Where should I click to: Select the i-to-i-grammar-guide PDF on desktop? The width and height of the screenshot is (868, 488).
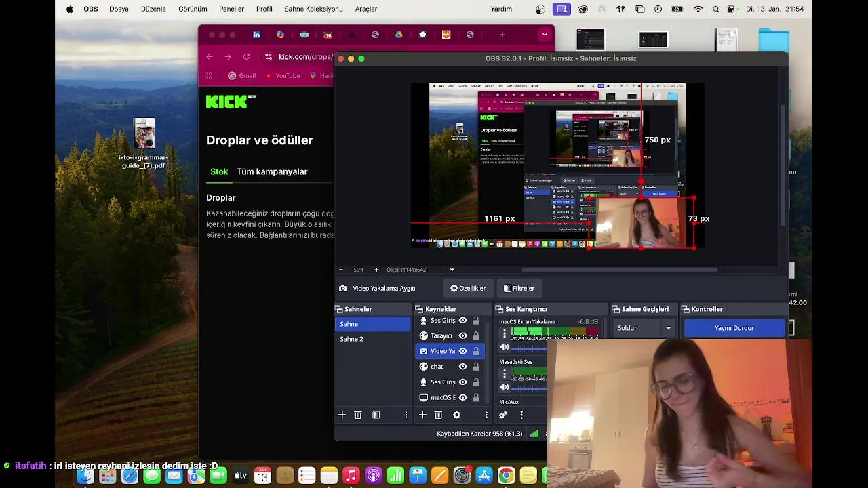pos(144,144)
